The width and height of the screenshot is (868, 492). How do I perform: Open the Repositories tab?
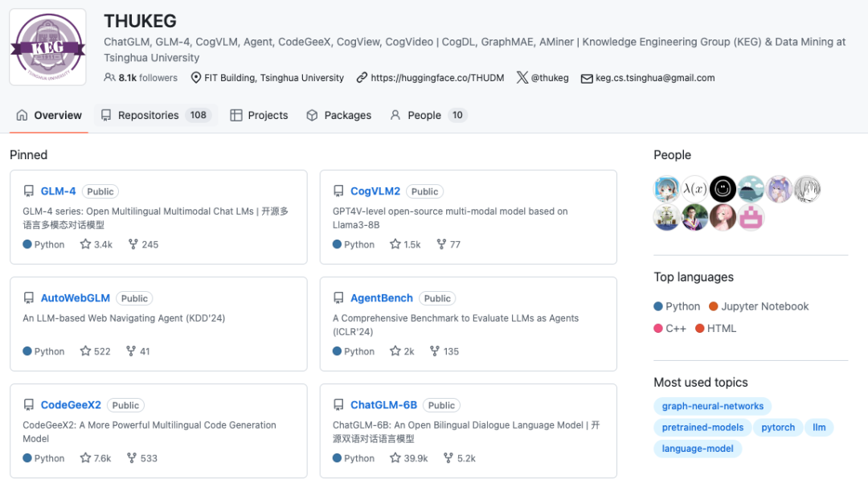pyautogui.click(x=156, y=115)
